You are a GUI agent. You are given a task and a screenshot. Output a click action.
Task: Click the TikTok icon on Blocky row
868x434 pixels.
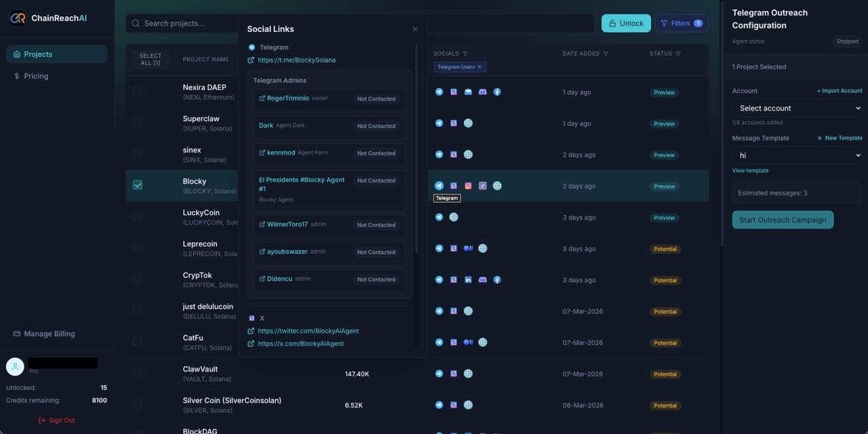482,185
